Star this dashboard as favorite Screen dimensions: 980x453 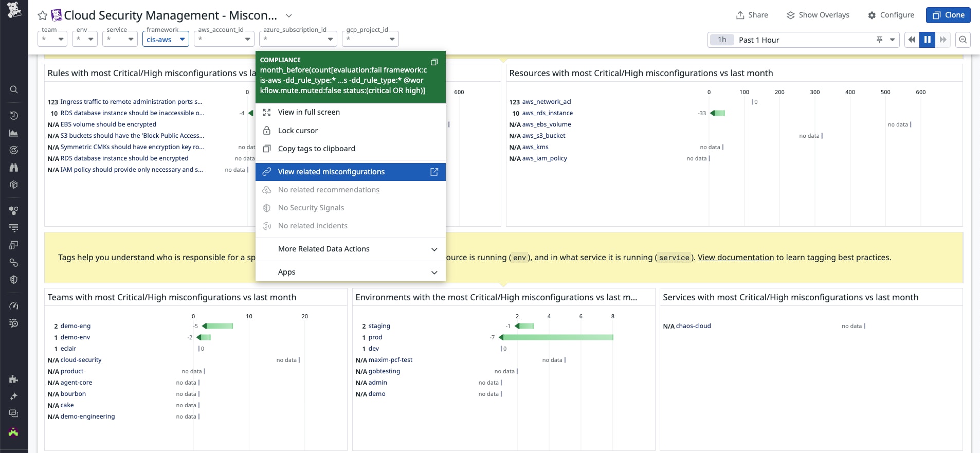[x=43, y=16]
